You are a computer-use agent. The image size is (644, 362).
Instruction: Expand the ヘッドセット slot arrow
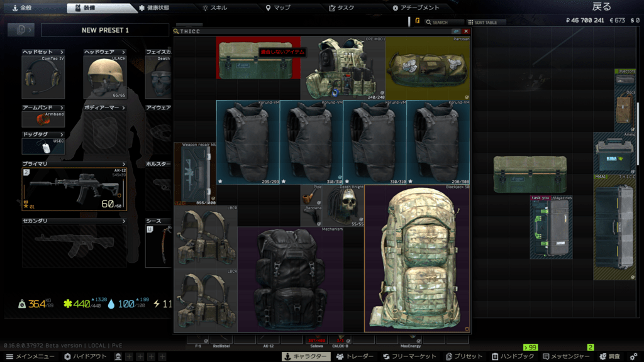(x=62, y=52)
